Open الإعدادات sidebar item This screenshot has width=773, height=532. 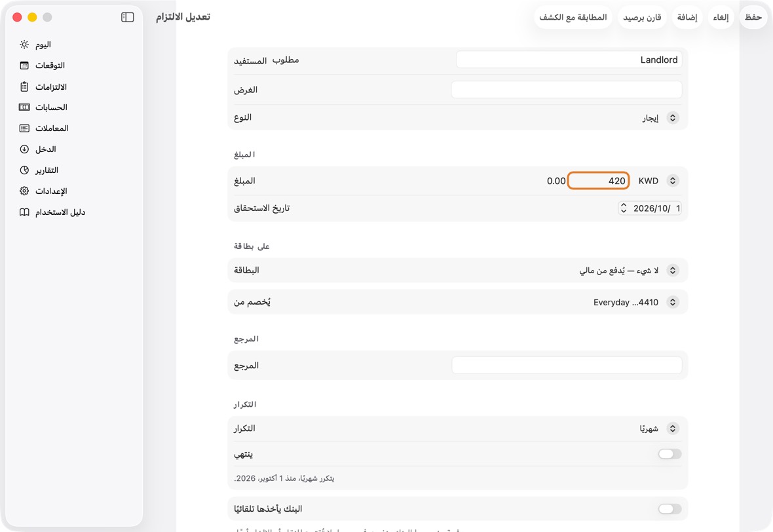click(x=74, y=191)
